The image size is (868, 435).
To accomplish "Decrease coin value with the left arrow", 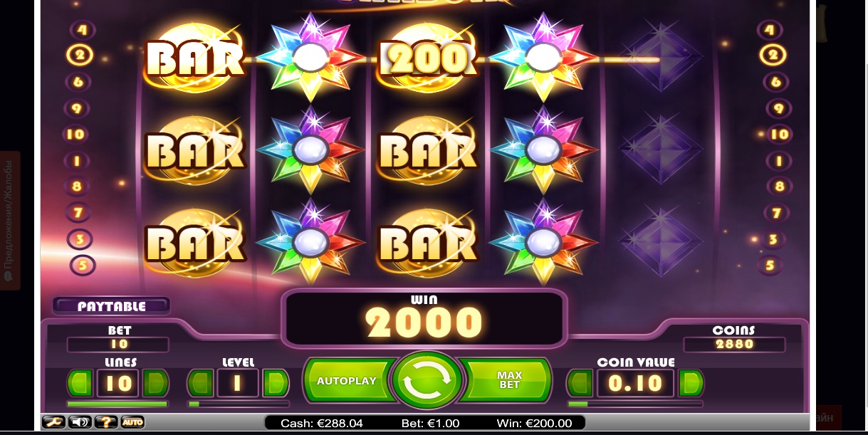I will click(580, 383).
